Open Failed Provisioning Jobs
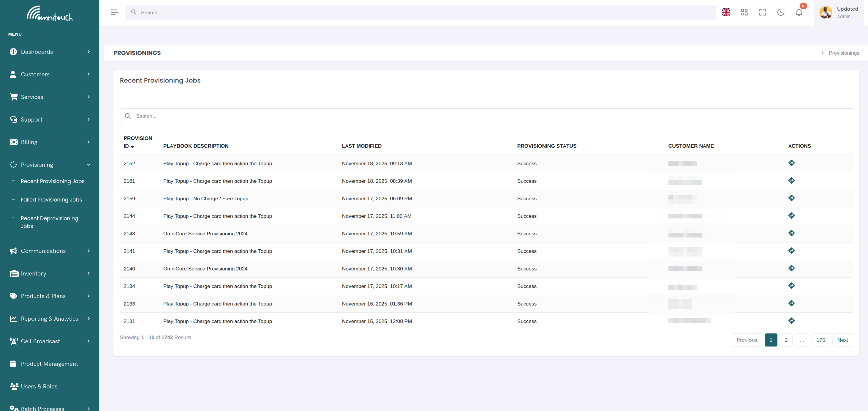Image resolution: width=868 pixels, height=411 pixels. coord(51,199)
